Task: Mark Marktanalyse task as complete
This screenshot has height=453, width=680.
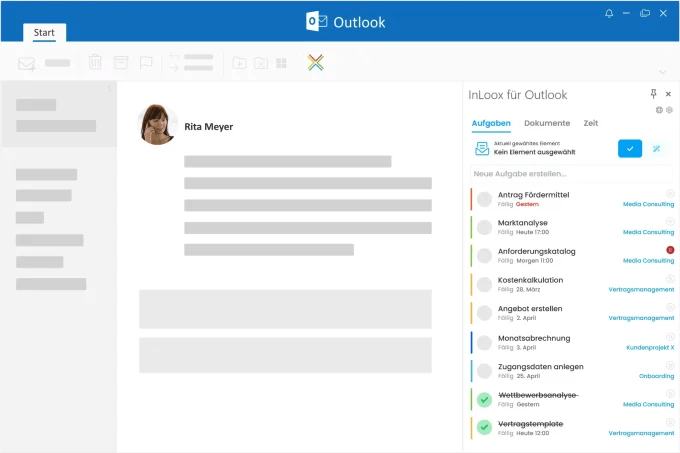Action: click(x=484, y=227)
